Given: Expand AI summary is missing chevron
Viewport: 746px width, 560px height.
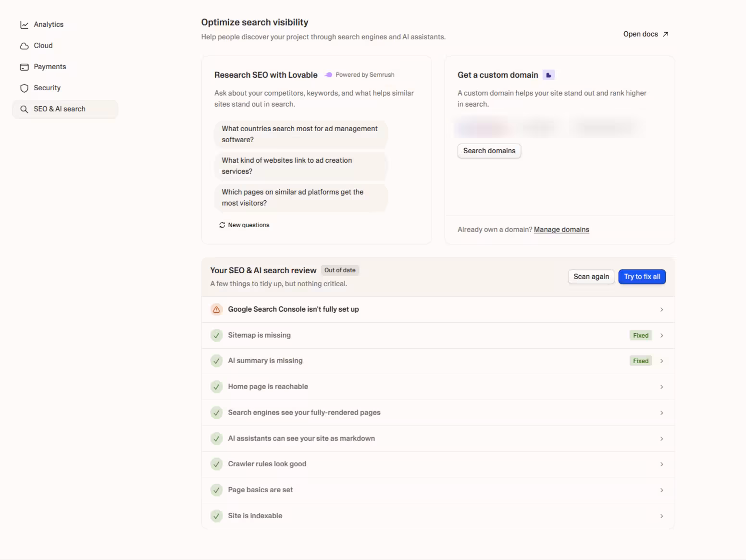Looking at the screenshot, I should coord(662,361).
